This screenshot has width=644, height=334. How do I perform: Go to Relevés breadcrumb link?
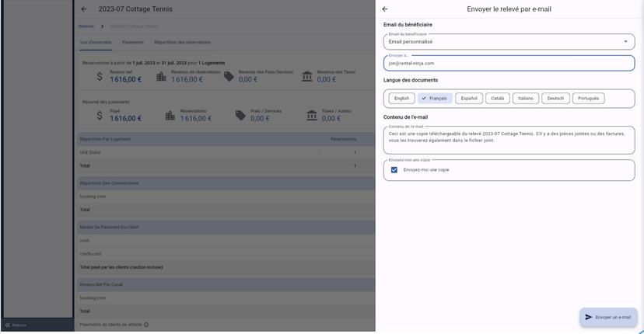pos(86,26)
